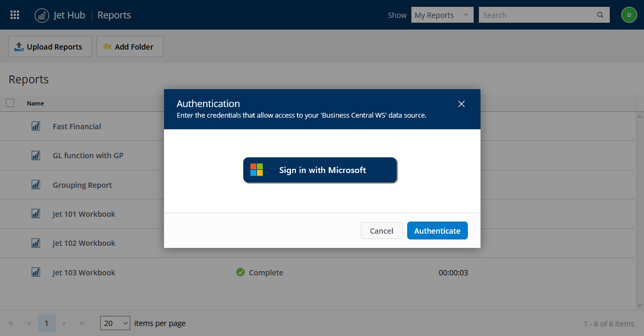Open the Grouping Report entry
The image size is (644, 336).
pyautogui.click(x=82, y=185)
